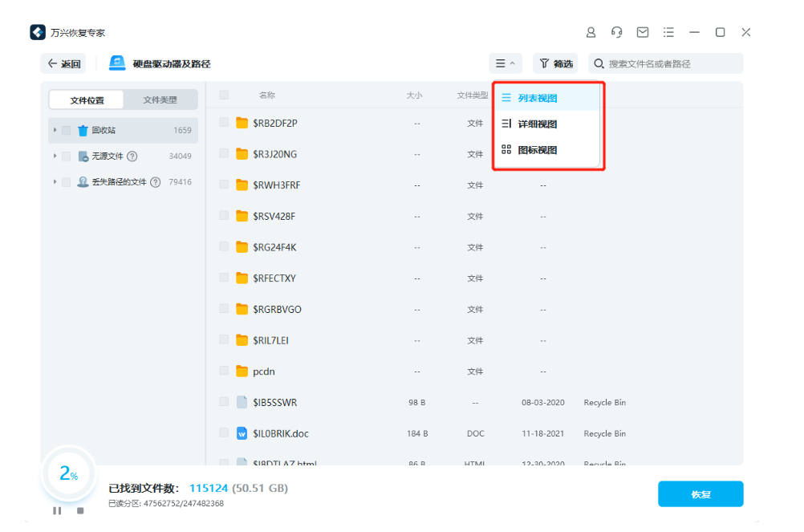This screenshot has height=532, width=804.
Task: Click the 恢复 recovery button
Action: click(700, 493)
